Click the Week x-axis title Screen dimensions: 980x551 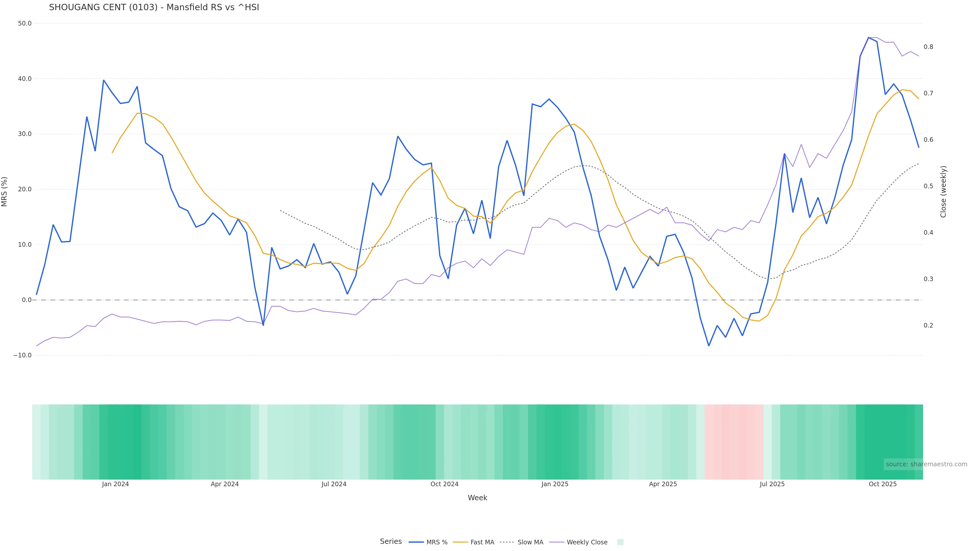coord(477,498)
